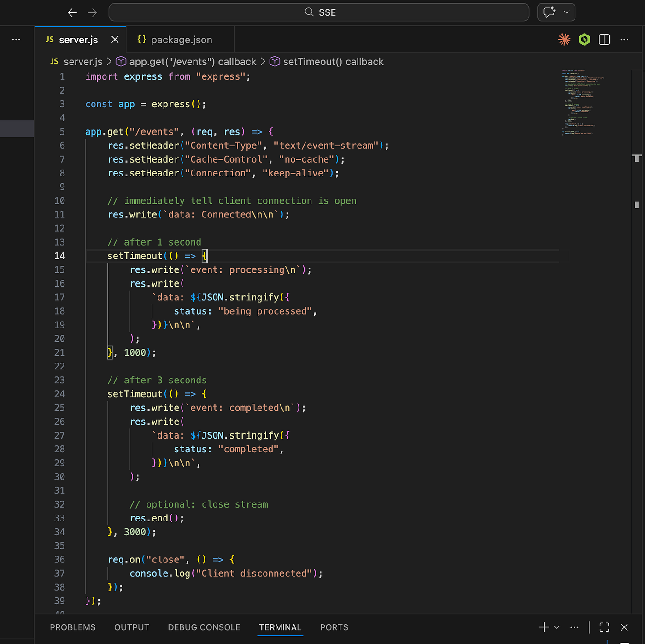The width and height of the screenshot is (645, 644).
Task: Click line number 36 in gutter
Action: (60, 560)
